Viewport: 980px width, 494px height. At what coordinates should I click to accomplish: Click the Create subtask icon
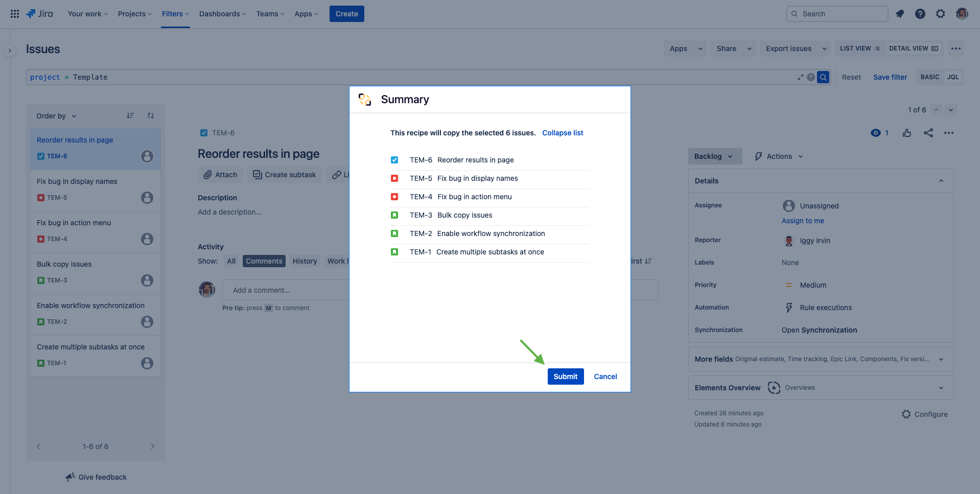[256, 174]
